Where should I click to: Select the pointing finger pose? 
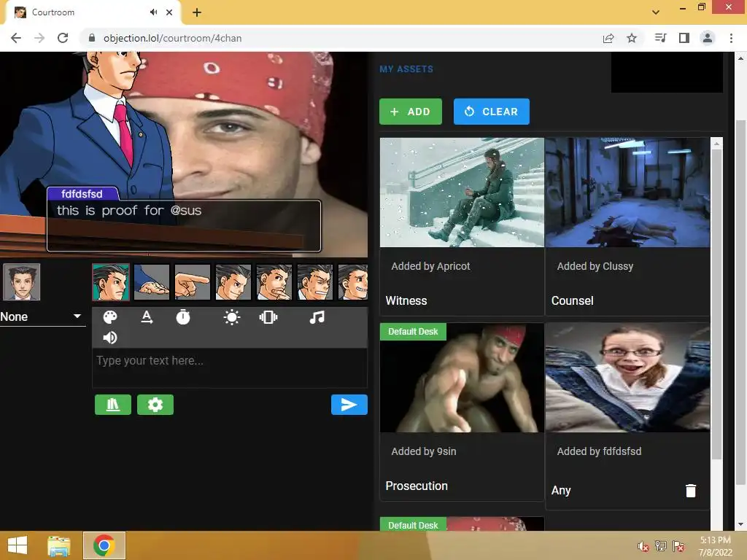pos(193,282)
